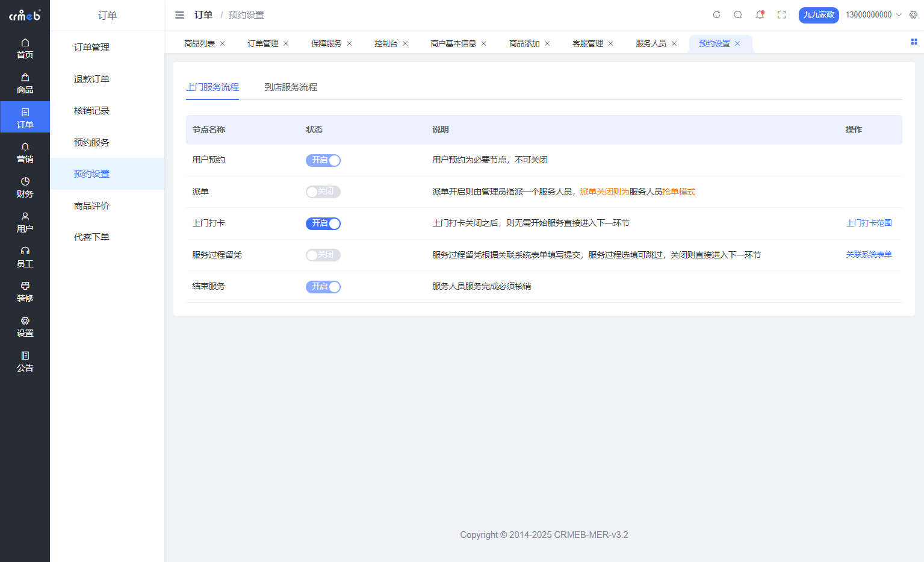Disable the 上门打卡 switch

coord(323,223)
